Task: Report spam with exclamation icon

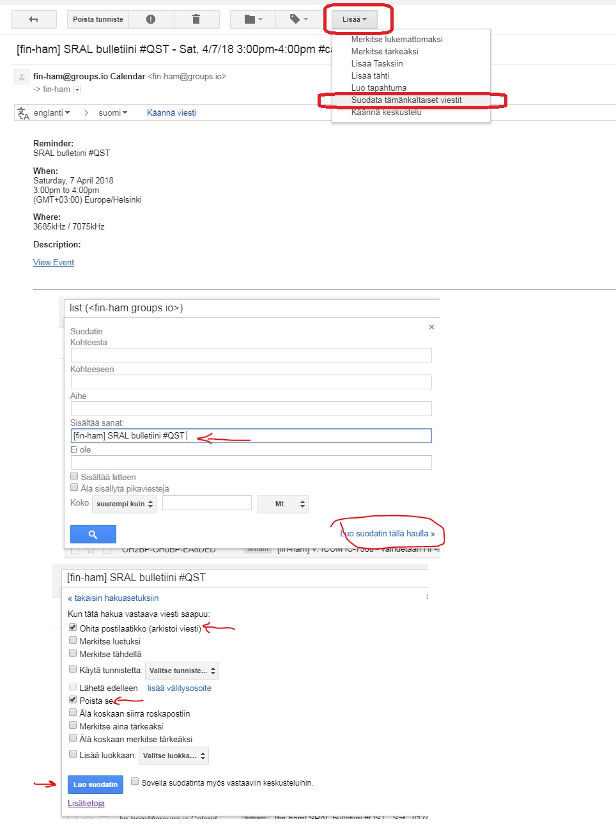Action: 151,19
